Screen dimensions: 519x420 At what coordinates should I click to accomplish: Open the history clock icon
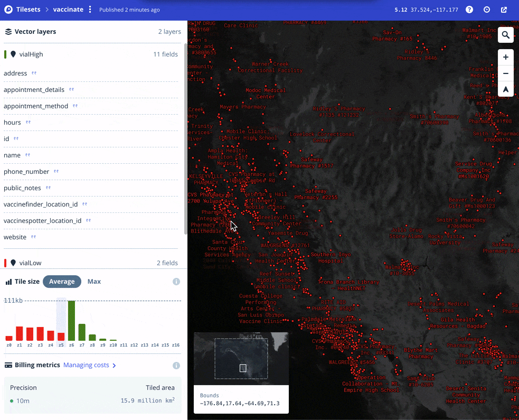487,10
